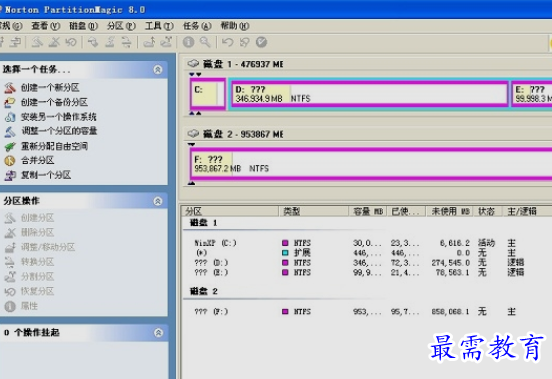Click icon beside 创建分区 in partition operations
Viewport: 552px width, 379px height.
point(10,218)
